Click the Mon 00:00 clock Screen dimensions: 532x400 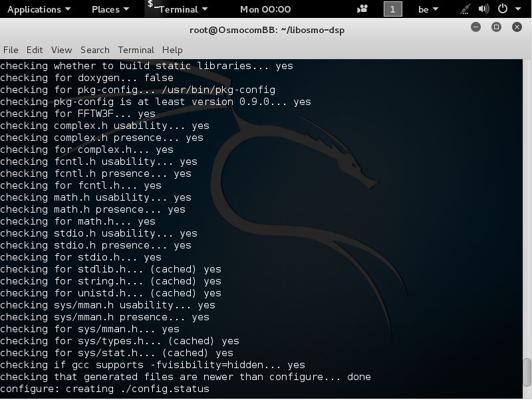pyautogui.click(x=265, y=9)
